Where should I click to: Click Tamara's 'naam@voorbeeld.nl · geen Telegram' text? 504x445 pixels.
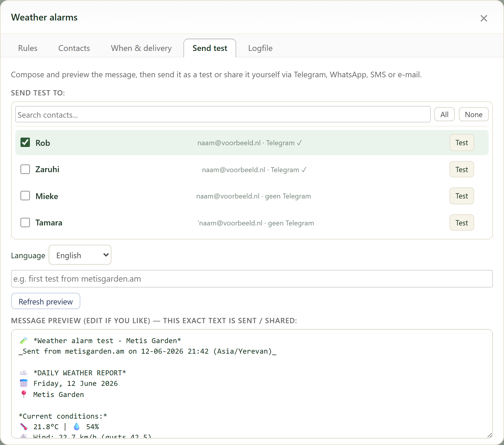(x=256, y=223)
